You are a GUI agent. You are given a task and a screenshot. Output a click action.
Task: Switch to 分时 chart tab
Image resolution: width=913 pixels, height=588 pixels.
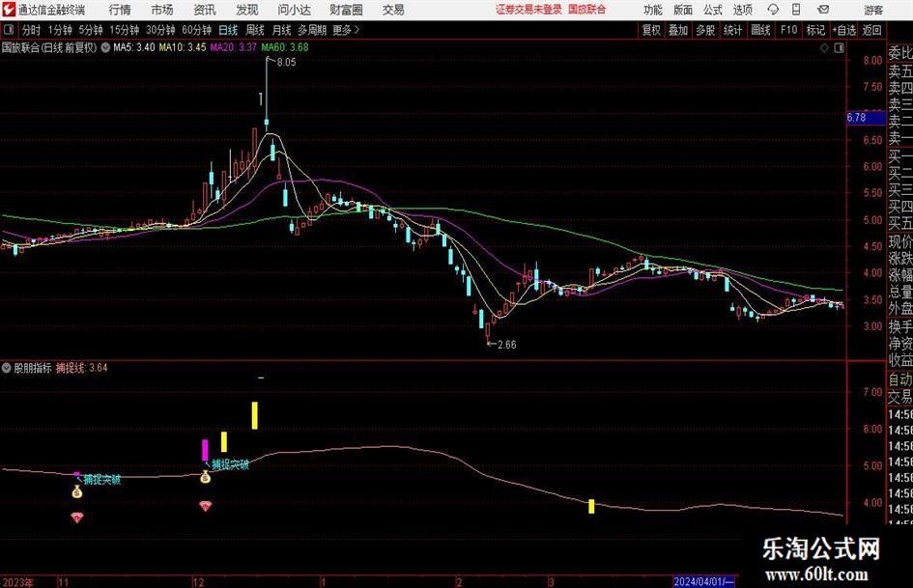32,30
